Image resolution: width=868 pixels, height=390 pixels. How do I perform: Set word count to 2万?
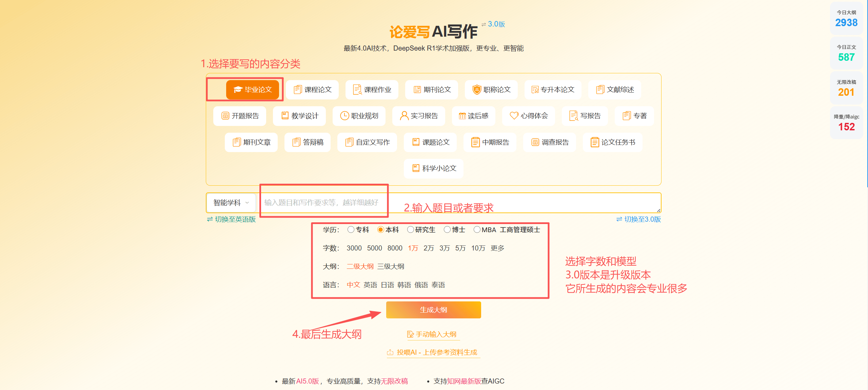pos(429,248)
